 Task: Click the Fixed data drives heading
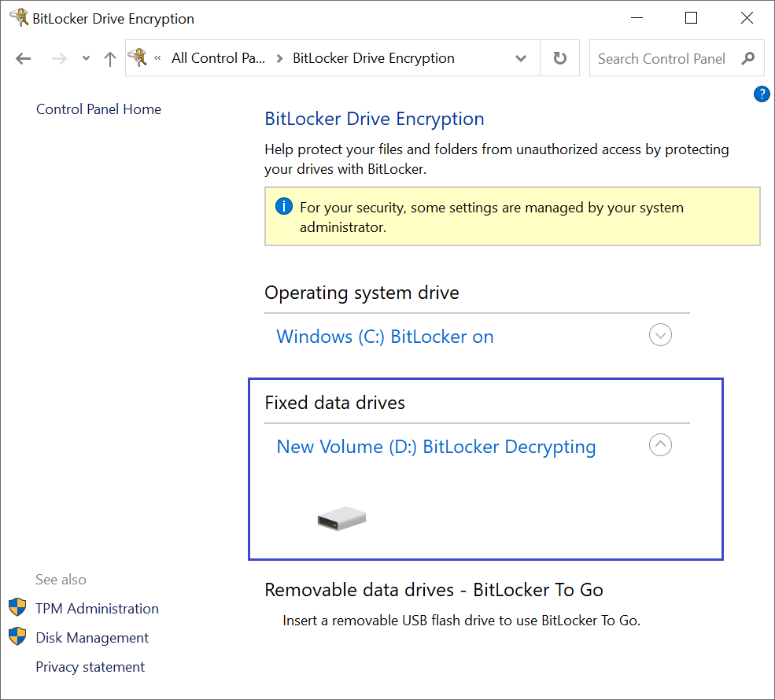[x=334, y=403]
